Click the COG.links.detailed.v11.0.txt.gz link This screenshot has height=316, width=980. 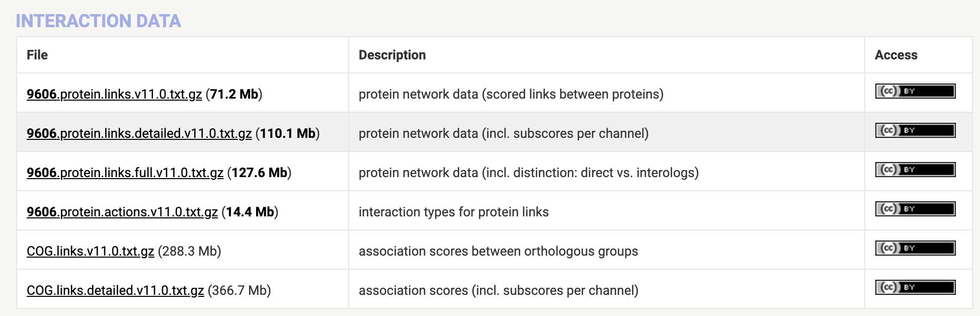tap(115, 290)
